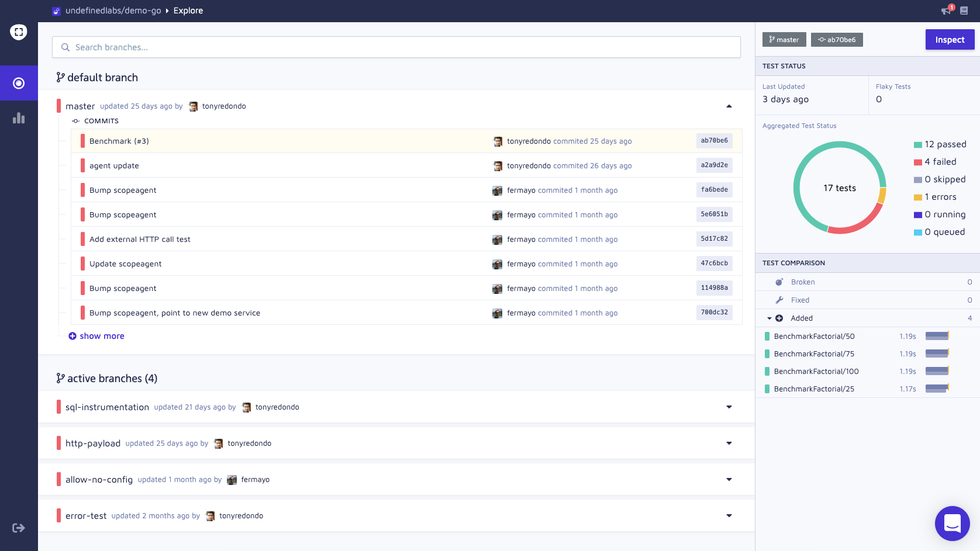Open the Scope logo home icon
This screenshot has width=980, height=551.
(x=19, y=32)
